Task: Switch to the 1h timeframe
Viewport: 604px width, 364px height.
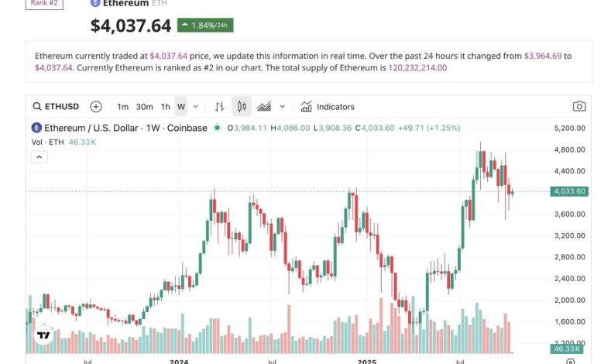Action: (x=165, y=106)
